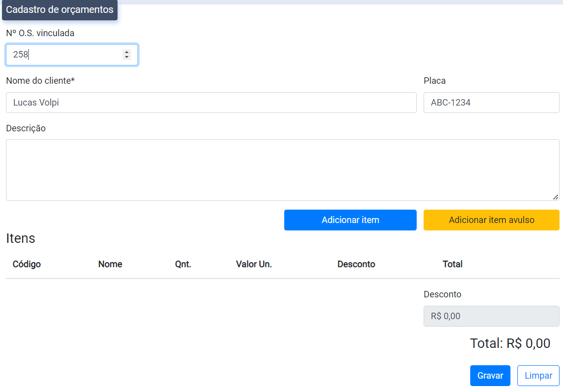Click the Nome column header
Viewport: 563px width, 392px height.
coord(110,264)
